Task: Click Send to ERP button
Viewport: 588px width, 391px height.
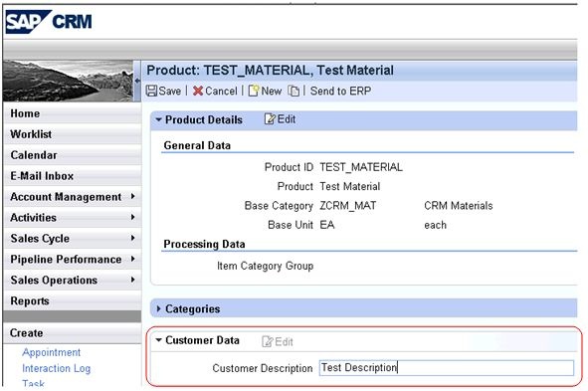Action: coord(340,91)
